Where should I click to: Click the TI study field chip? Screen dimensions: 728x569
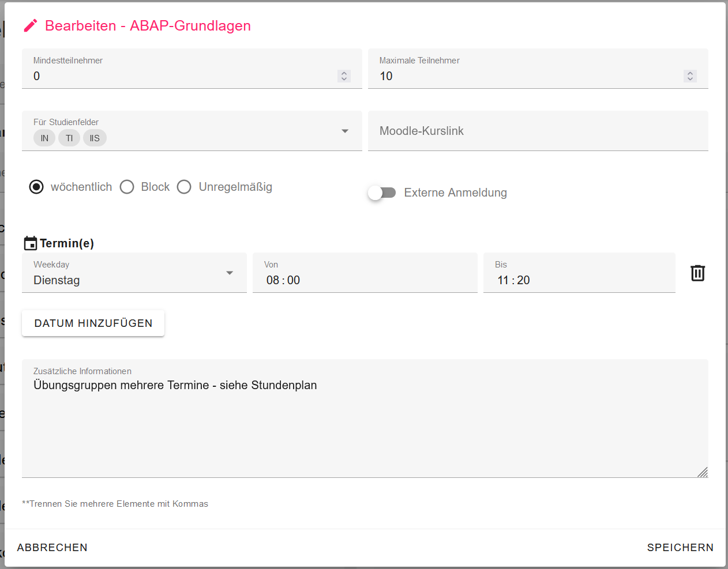point(69,138)
